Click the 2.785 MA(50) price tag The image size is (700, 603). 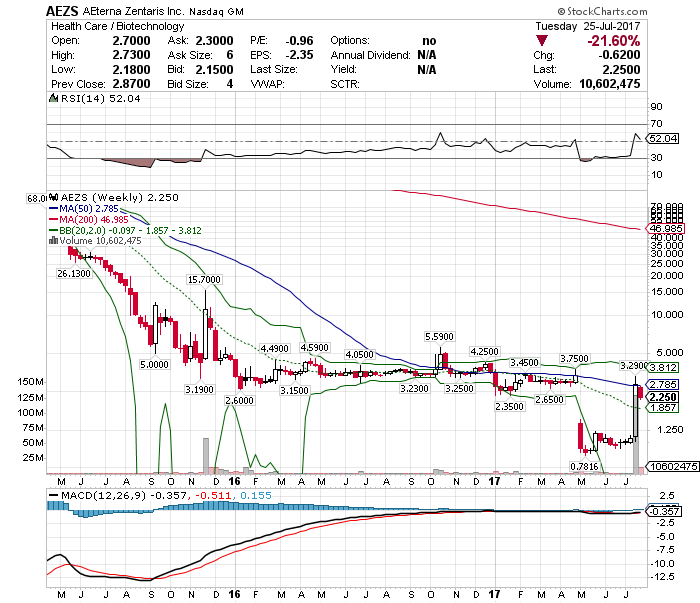click(663, 385)
